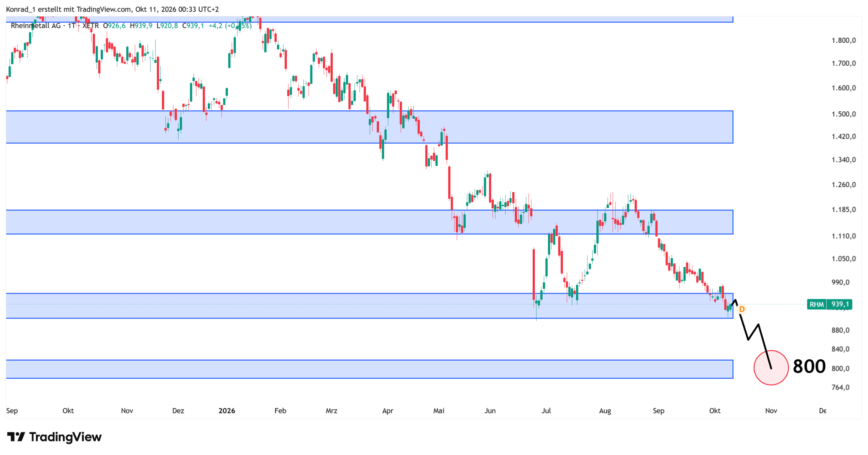Click the Aug label on time axis
Image resolution: width=868 pixels, height=455 pixels.
click(x=605, y=411)
